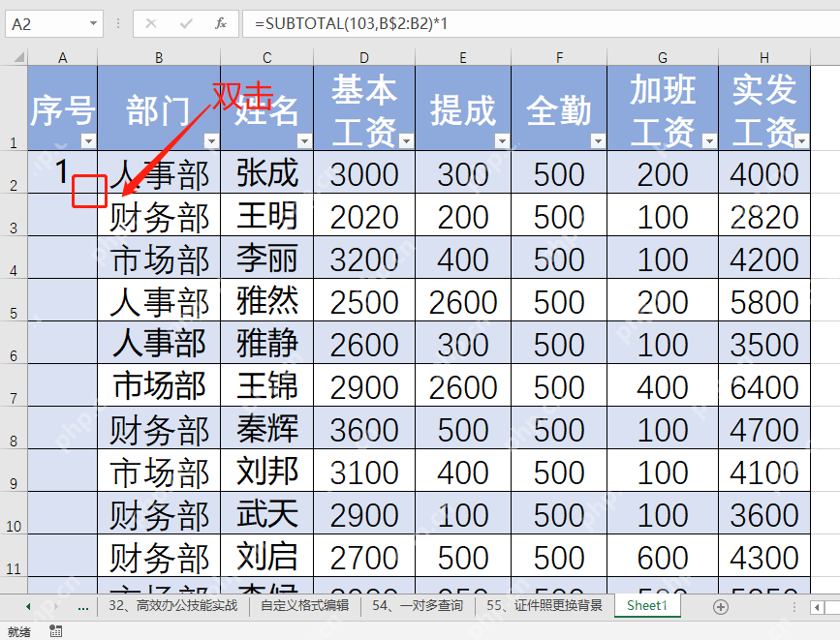Select basic salary cell 2020
This screenshot has width=840, height=640.
(x=364, y=215)
